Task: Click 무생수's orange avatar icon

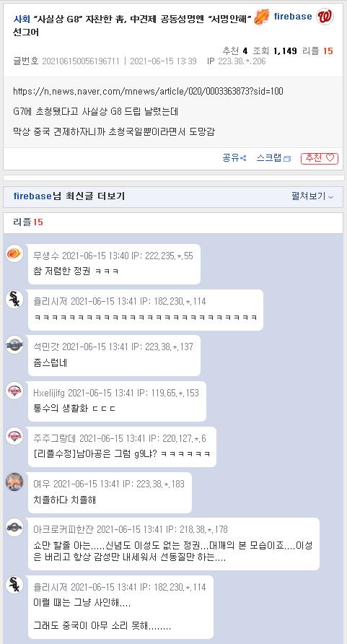Action: (x=14, y=253)
